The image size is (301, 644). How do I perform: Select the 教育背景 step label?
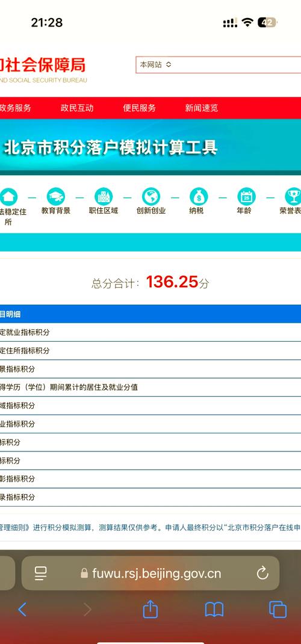click(56, 211)
